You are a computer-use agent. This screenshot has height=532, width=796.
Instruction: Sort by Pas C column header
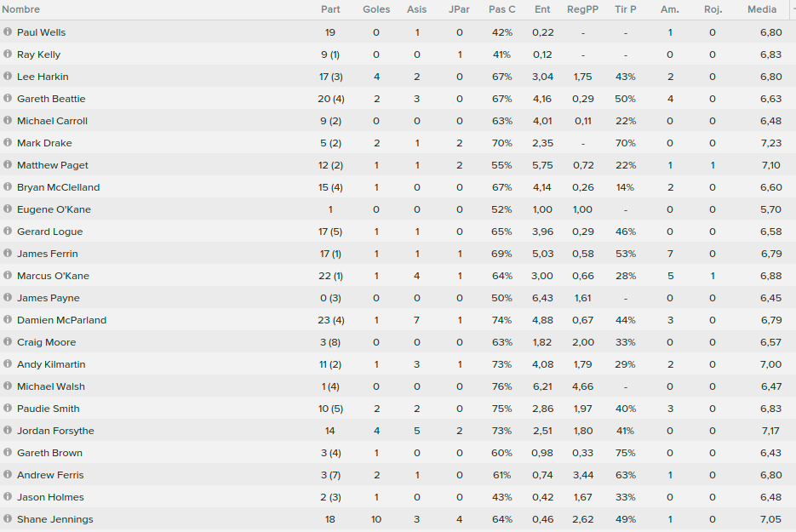coord(501,9)
